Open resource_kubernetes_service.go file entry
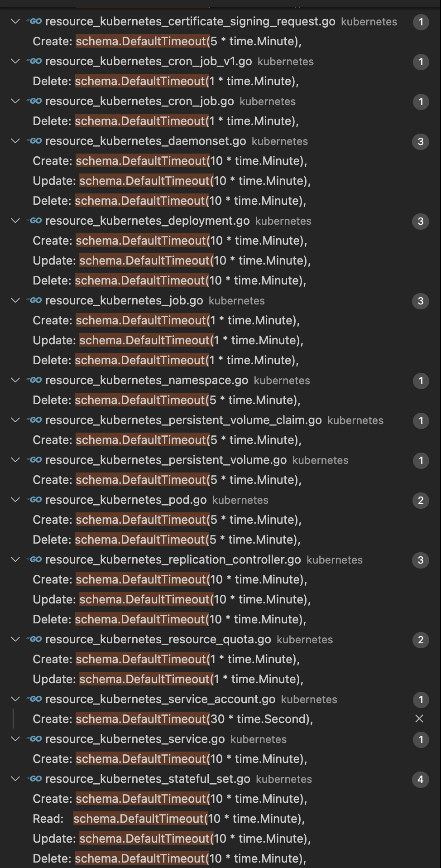Viewport: 441px width, 868px height. coord(135,739)
